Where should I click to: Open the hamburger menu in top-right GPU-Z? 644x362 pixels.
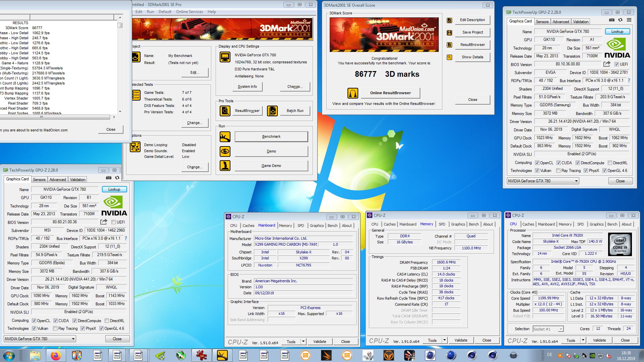click(629, 20)
